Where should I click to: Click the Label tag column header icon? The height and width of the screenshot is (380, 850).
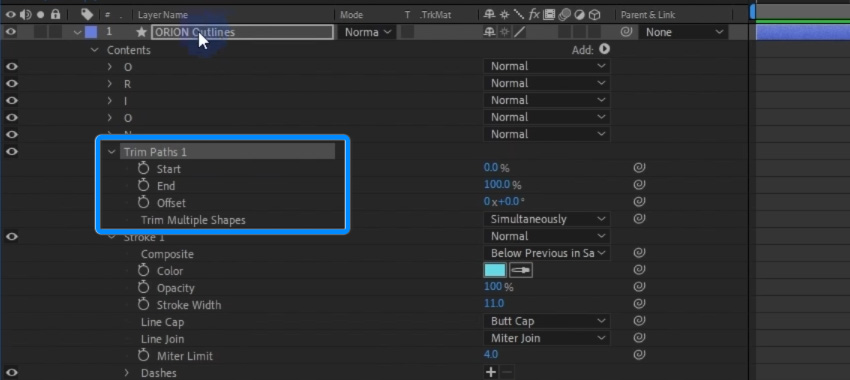click(x=87, y=15)
